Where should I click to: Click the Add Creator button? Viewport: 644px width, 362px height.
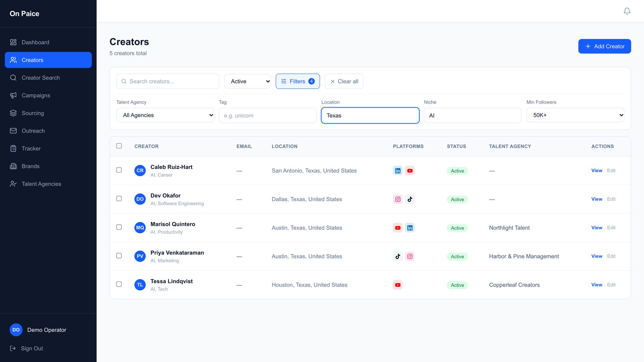pos(604,46)
